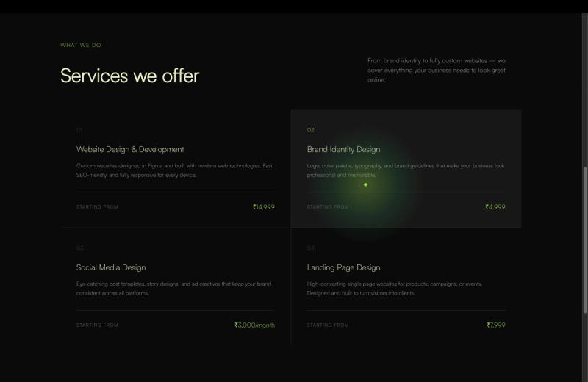Image resolution: width=588 pixels, height=382 pixels.
Task: Click the ₹14,999 price label
Action: tap(264, 207)
